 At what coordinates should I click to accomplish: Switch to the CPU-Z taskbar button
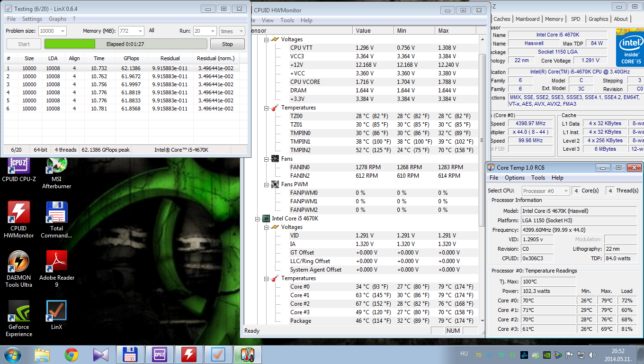click(x=159, y=355)
